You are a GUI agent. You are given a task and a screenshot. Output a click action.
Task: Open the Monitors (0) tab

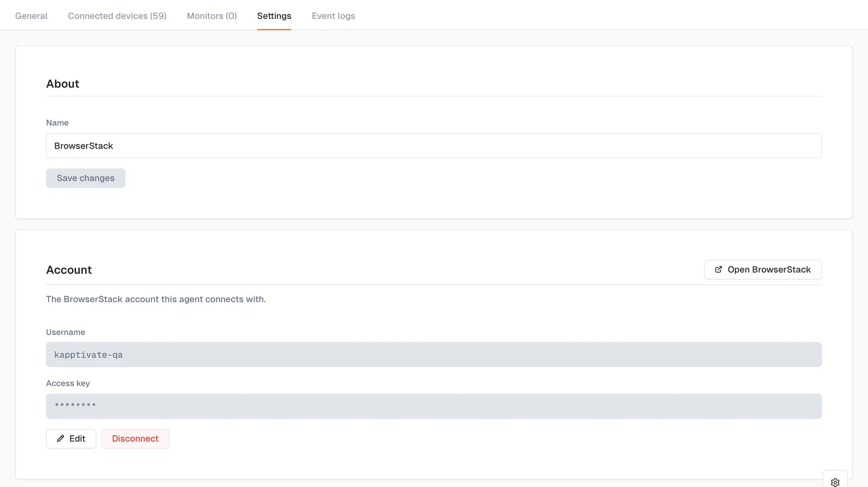(x=212, y=16)
